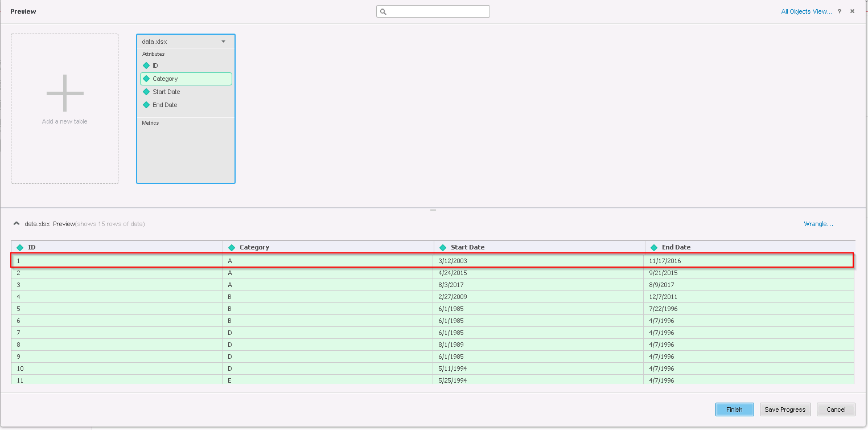Click the diamond icon in End Date column header
Viewport: 868px width, 430px height.
coord(654,248)
